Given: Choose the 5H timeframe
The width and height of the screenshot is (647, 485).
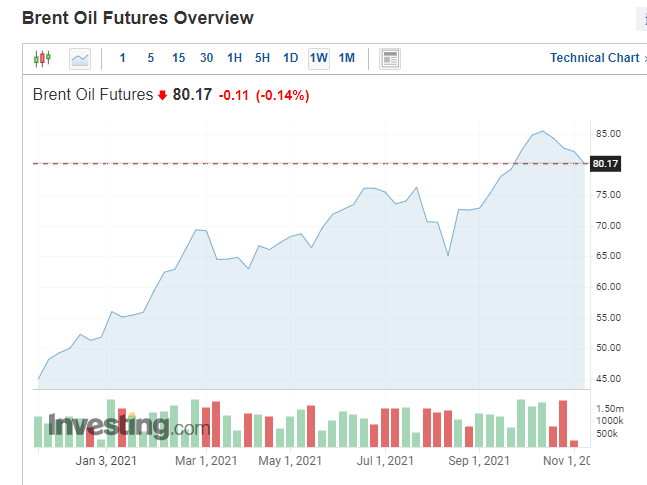Looking at the screenshot, I should point(262,58).
